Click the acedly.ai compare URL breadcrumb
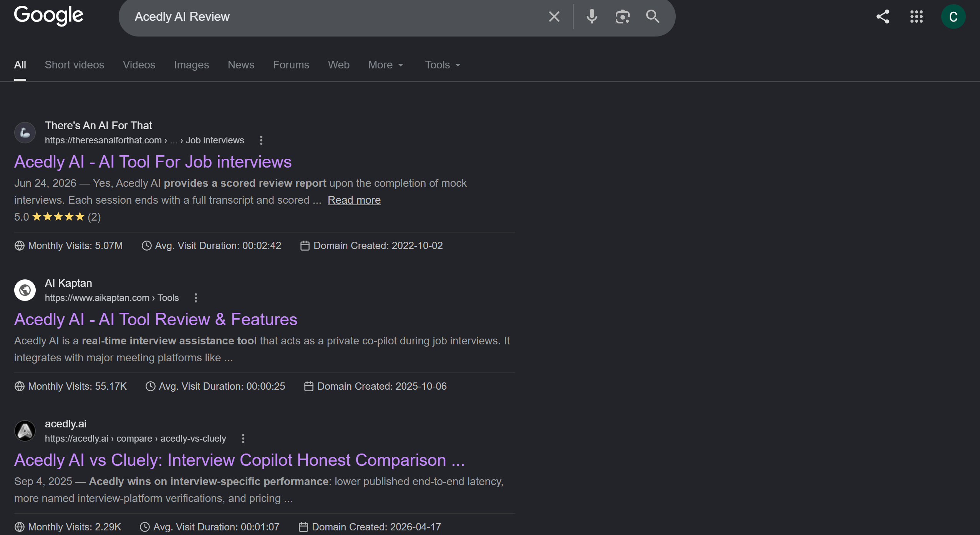980x535 pixels. (136, 439)
